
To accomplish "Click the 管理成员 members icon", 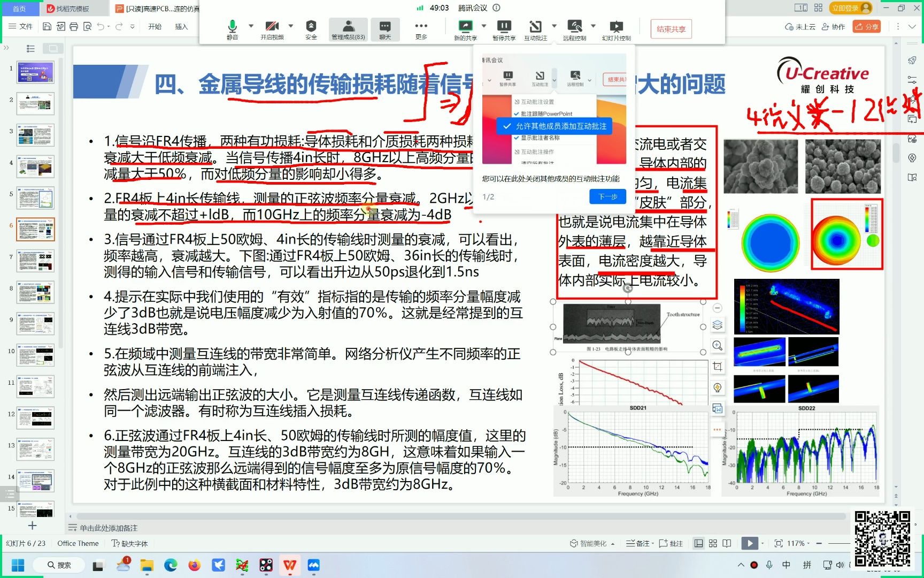I will [x=348, y=26].
